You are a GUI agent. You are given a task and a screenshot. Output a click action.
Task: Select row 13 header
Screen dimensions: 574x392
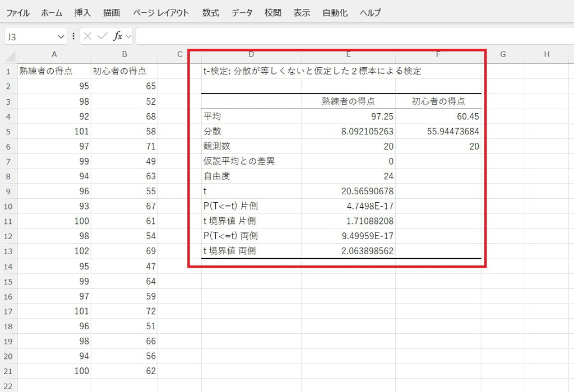coord(8,251)
